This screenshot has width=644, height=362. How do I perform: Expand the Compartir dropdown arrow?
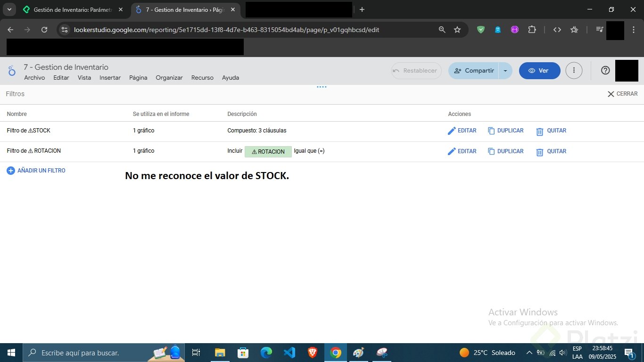(x=505, y=71)
